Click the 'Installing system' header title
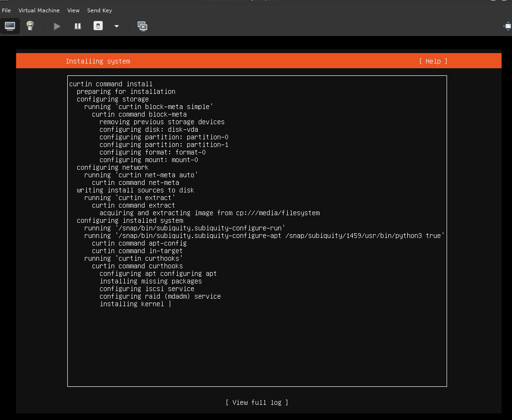The height and width of the screenshot is (420, 512). click(x=98, y=61)
